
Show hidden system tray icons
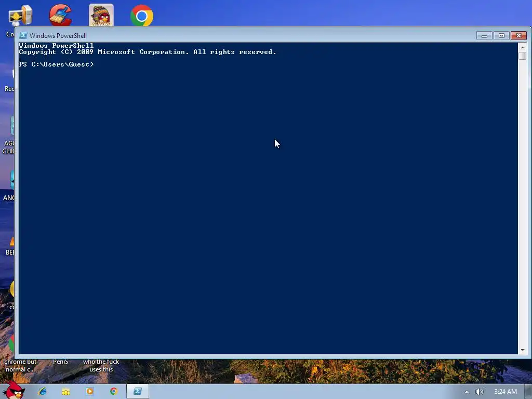tap(467, 392)
